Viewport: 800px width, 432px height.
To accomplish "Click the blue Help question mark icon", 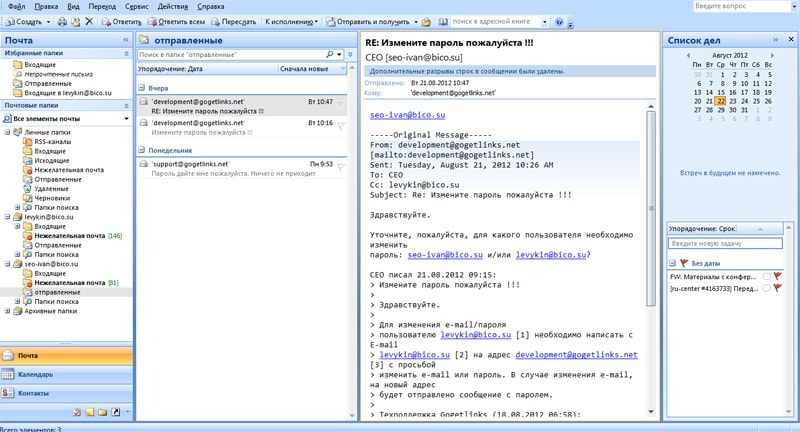I will tap(559, 22).
